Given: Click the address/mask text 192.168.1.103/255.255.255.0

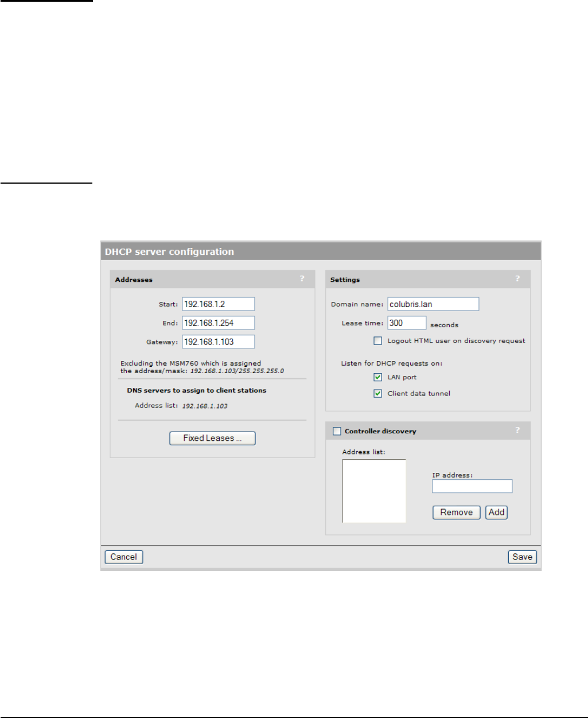Looking at the screenshot, I should click(x=237, y=371).
